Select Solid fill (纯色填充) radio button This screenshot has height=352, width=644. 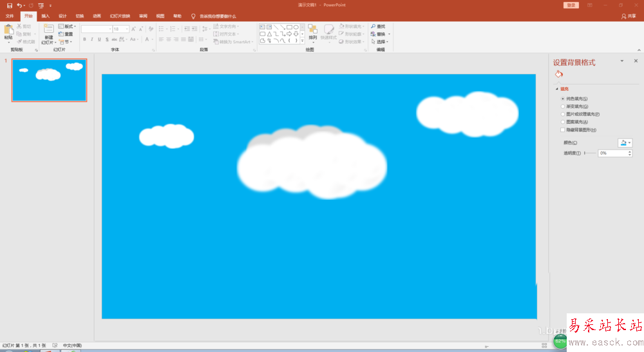click(x=563, y=99)
